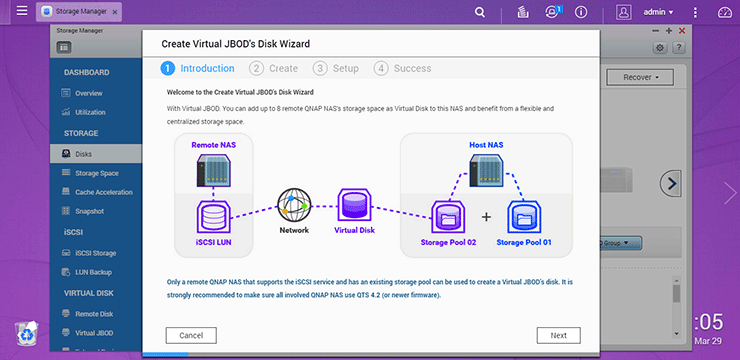Expand the Recover dropdown
Screen dimensions: 740x360
pyautogui.click(x=640, y=77)
